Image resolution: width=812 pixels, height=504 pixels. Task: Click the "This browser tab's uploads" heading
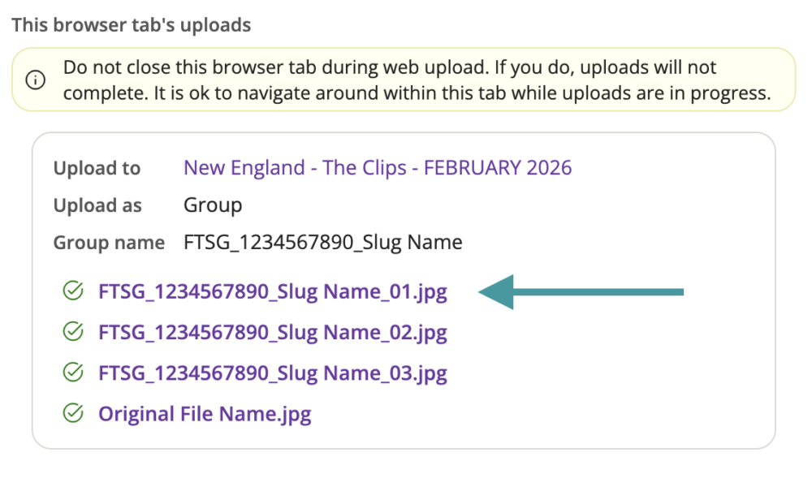[x=131, y=25]
